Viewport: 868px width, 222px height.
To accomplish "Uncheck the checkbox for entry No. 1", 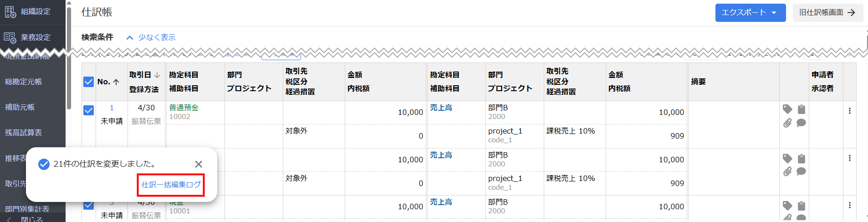I will tap(89, 111).
